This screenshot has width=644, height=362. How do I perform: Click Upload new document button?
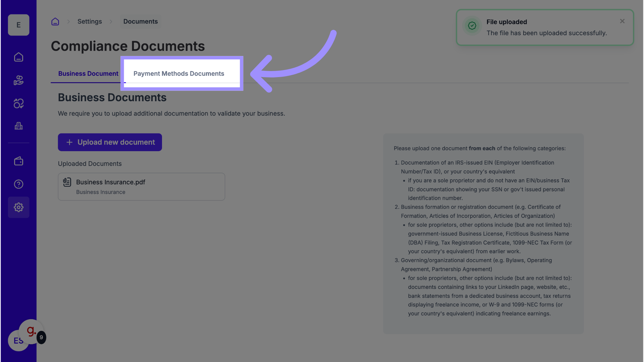click(x=110, y=142)
